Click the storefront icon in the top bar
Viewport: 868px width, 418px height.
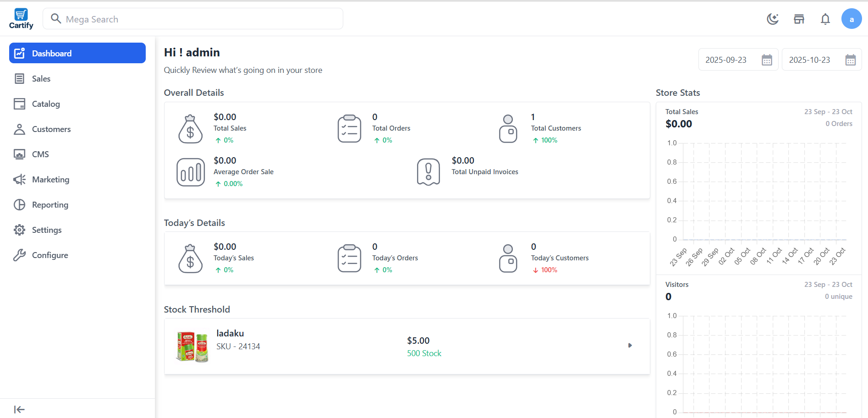point(799,19)
